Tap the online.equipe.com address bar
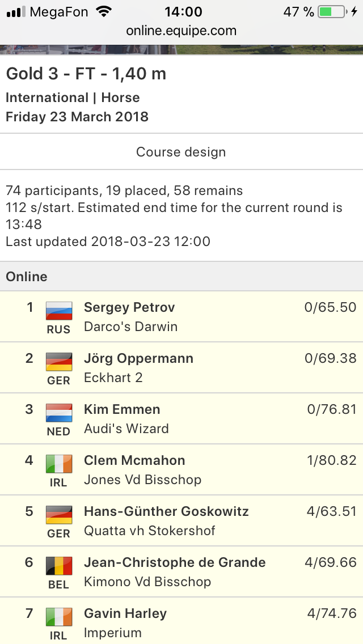This screenshot has width=363, height=644. (x=181, y=31)
